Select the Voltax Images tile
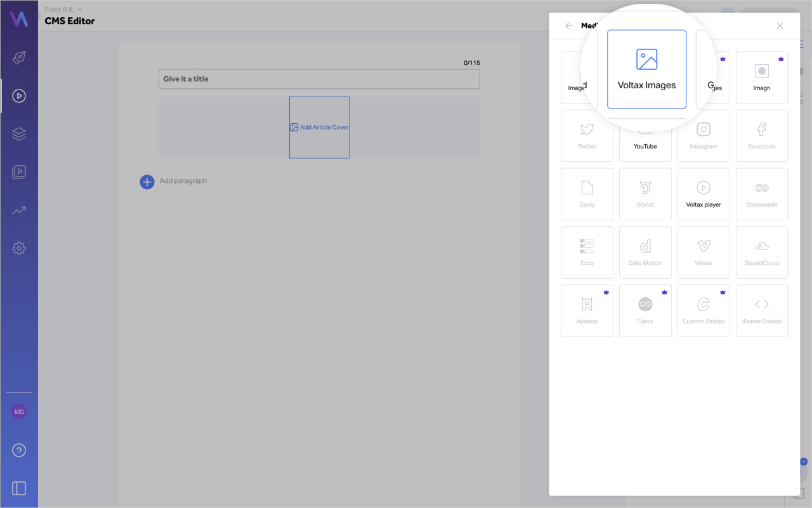The image size is (812, 508). pyautogui.click(x=646, y=69)
